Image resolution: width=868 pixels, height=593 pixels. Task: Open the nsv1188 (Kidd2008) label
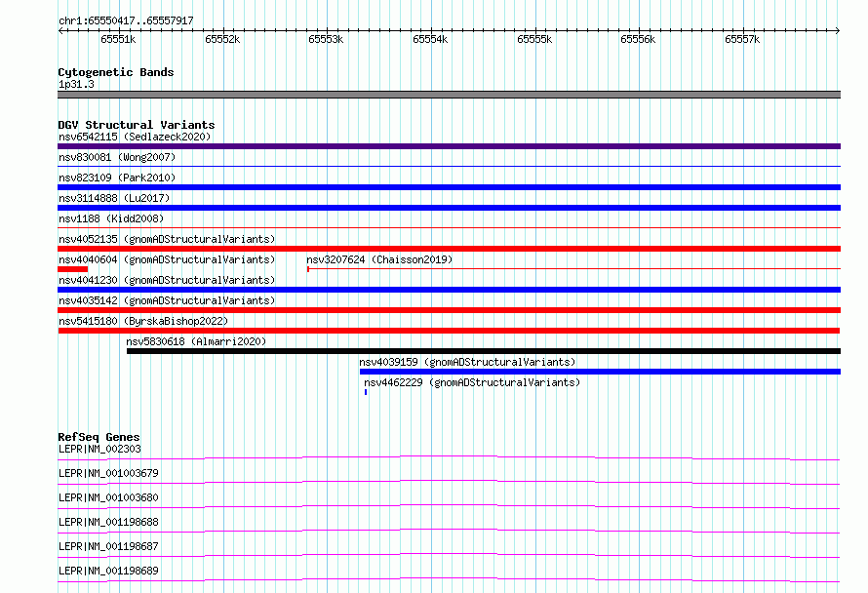(x=111, y=218)
